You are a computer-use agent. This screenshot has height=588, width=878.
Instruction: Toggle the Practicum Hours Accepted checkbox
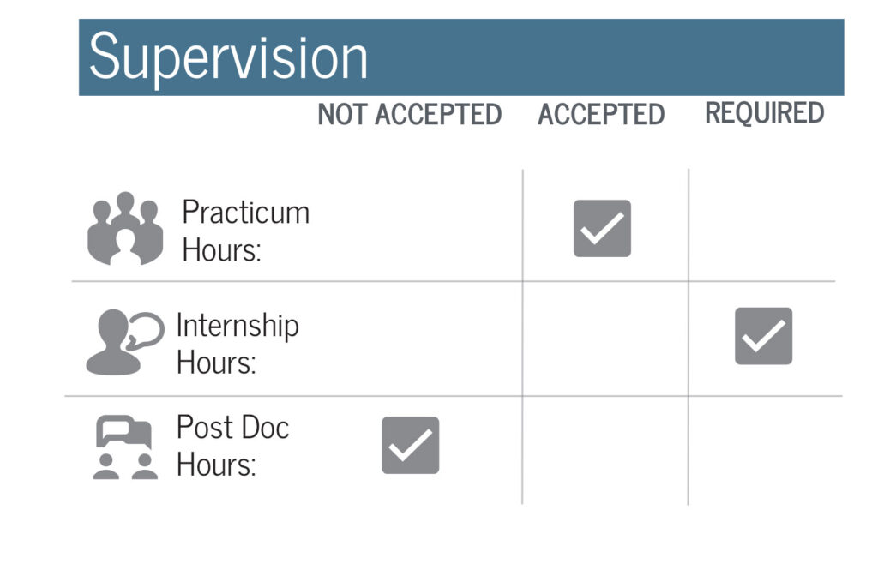tap(602, 229)
